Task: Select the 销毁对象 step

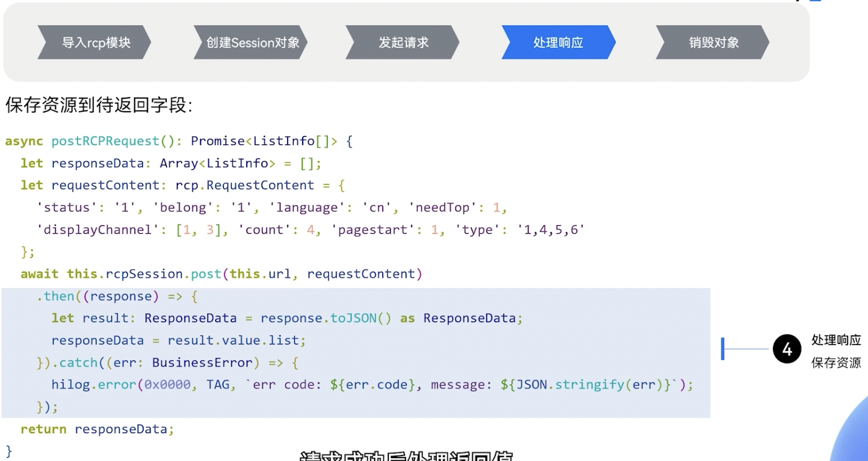Action: [713, 42]
